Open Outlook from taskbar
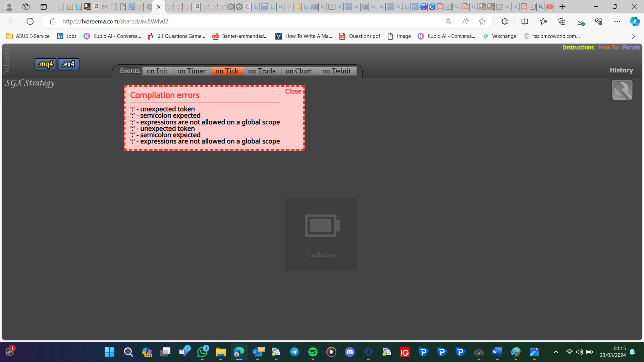 pyautogui.click(x=258, y=352)
